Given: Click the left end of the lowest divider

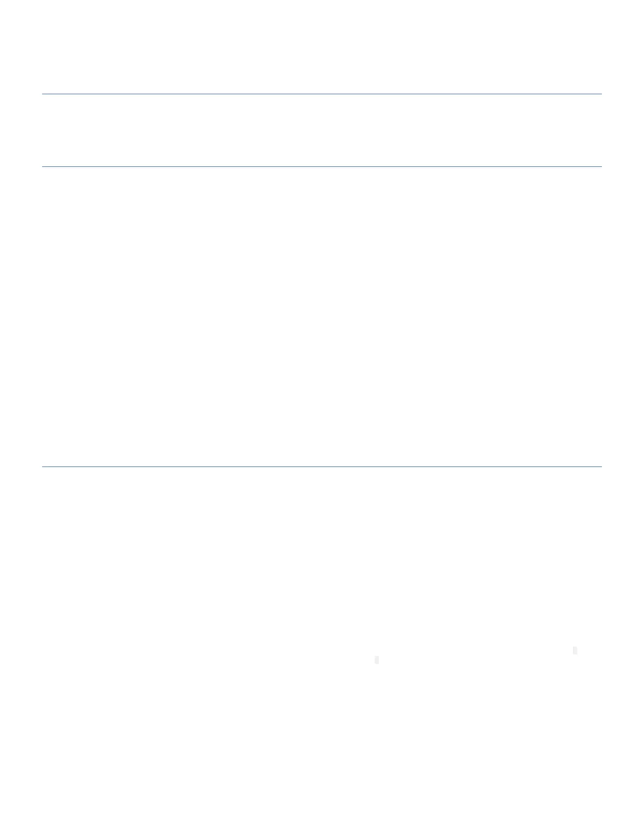Looking at the screenshot, I should (x=44, y=466).
